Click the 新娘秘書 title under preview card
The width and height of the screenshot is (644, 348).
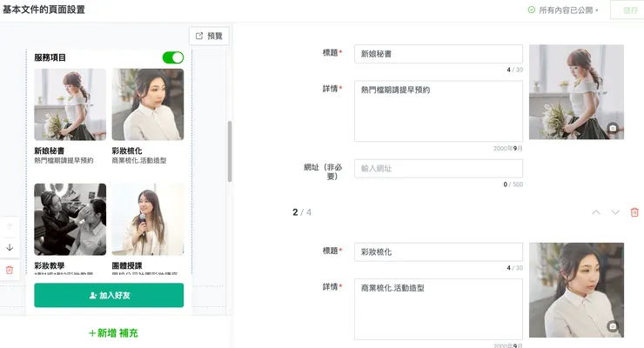click(50, 151)
